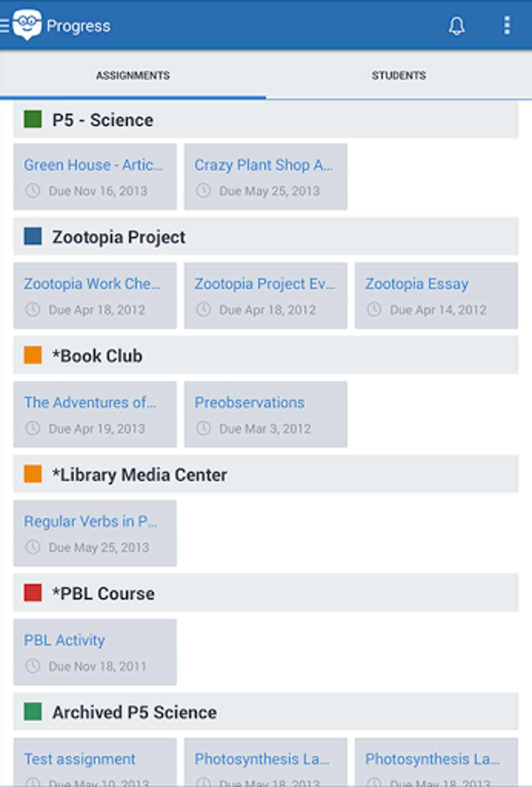The height and width of the screenshot is (787, 532).
Task: Select the Library Media Center group header
Action: tap(265, 475)
